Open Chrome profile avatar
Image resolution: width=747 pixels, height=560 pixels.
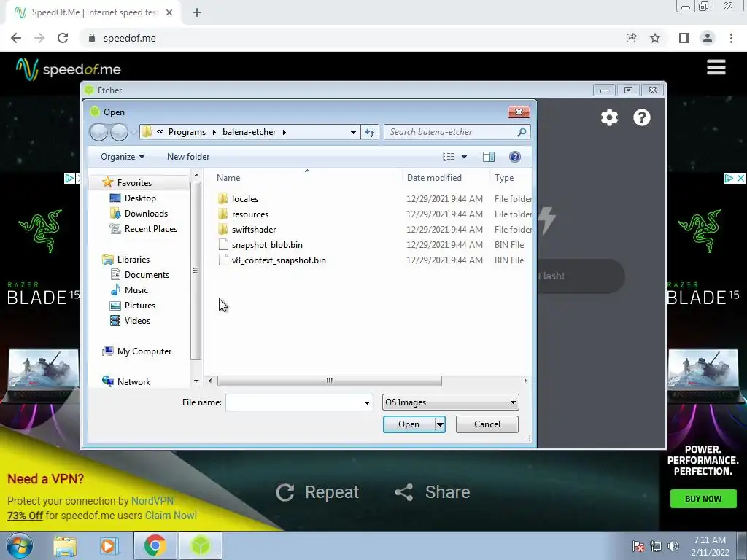708,38
